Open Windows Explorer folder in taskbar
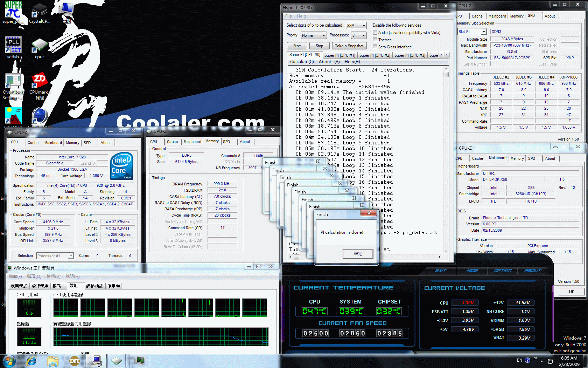Screen dimensions: 588x368 tap(53, 361)
